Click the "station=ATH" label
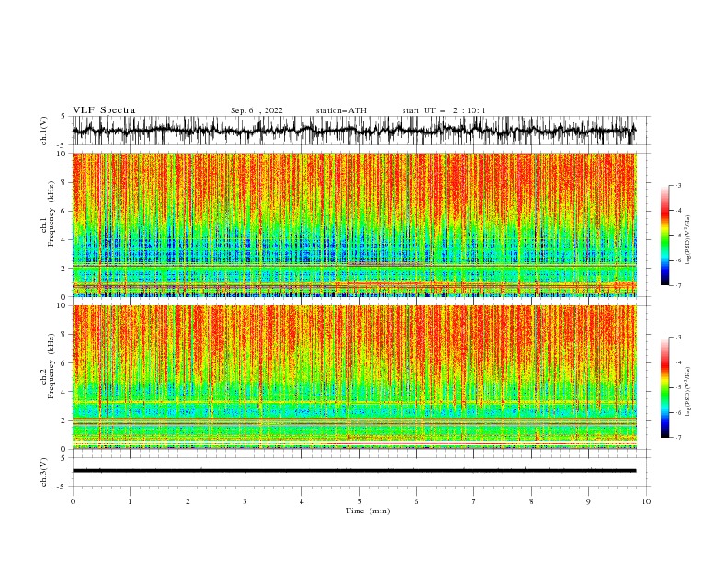This screenshot has height=563, width=728. click(x=341, y=110)
